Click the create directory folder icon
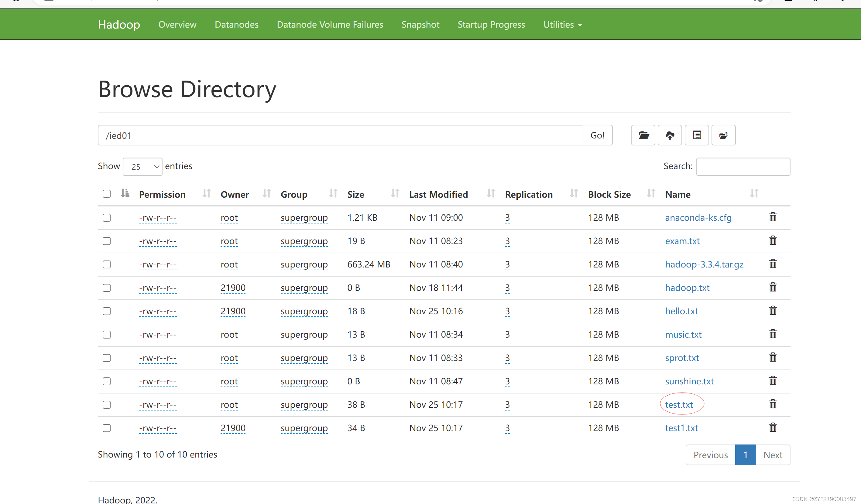Viewport: 861px width, 504px height. pyautogui.click(x=643, y=135)
